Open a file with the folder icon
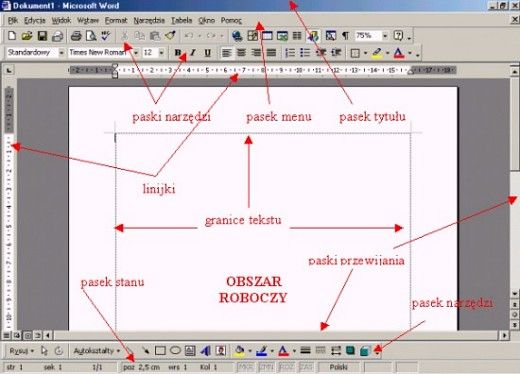 tap(27, 35)
